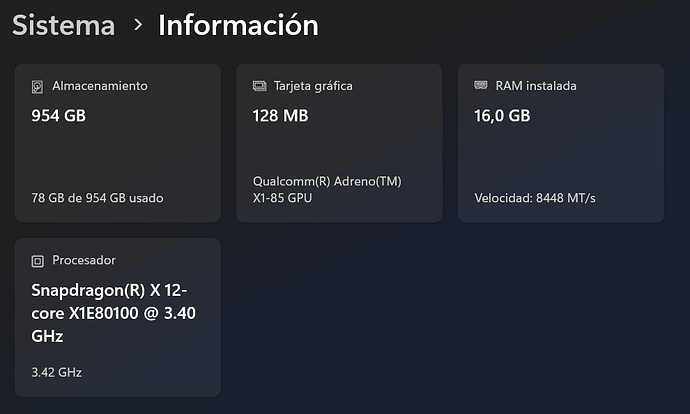
Task: Select the Procesador card label
Action: click(84, 261)
